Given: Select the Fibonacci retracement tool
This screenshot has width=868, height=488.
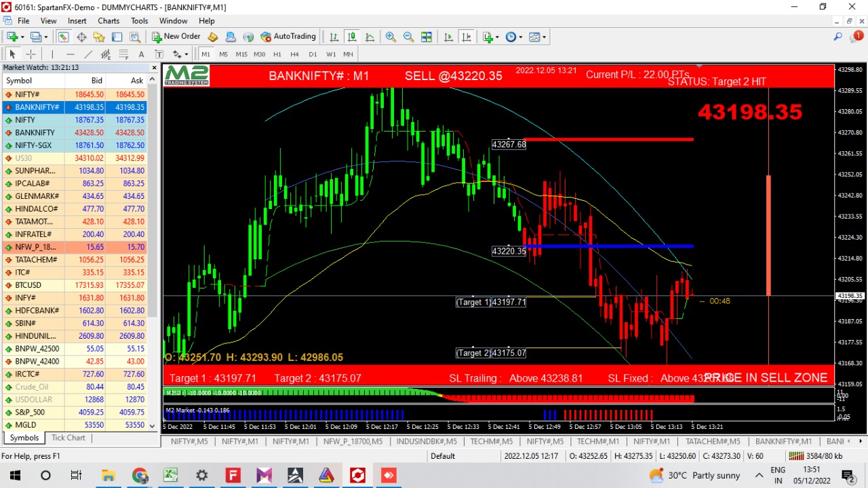Looking at the screenshot, I should pyautogui.click(x=123, y=54).
